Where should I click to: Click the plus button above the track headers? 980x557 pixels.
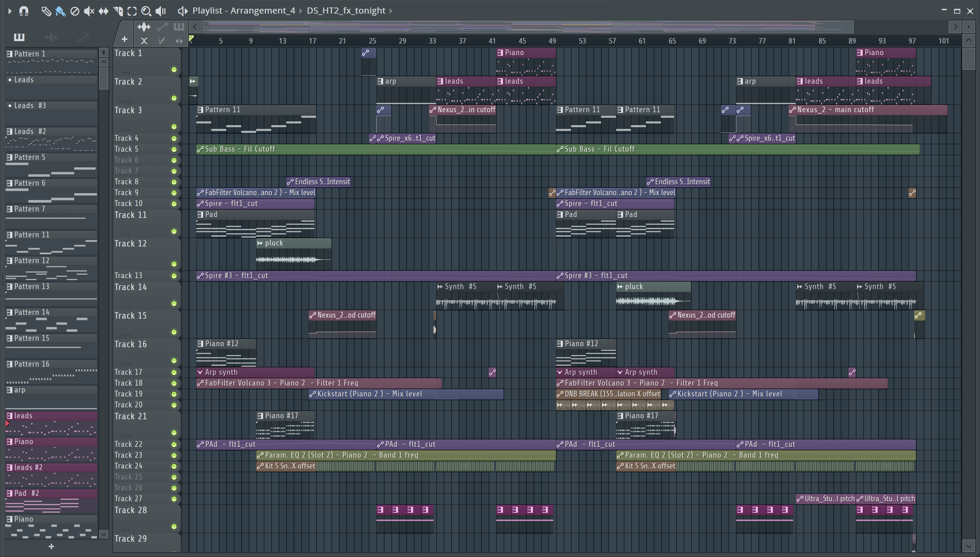pyautogui.click(x=125, y=39)
